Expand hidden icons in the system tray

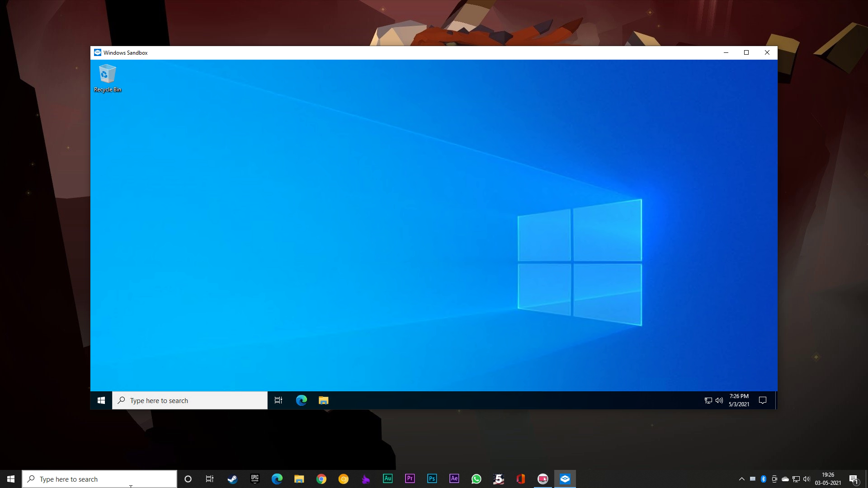point(742,479)
